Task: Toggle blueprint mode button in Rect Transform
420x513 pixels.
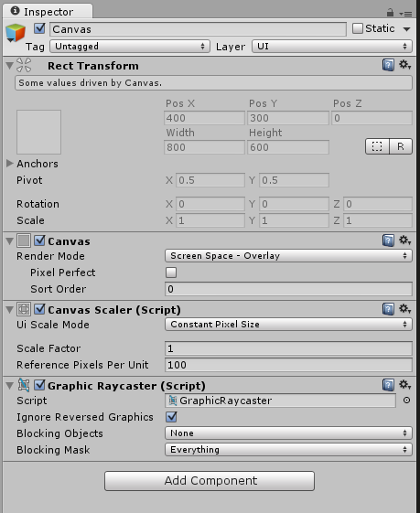Action: pyautogui.click(x=377, y=146)
